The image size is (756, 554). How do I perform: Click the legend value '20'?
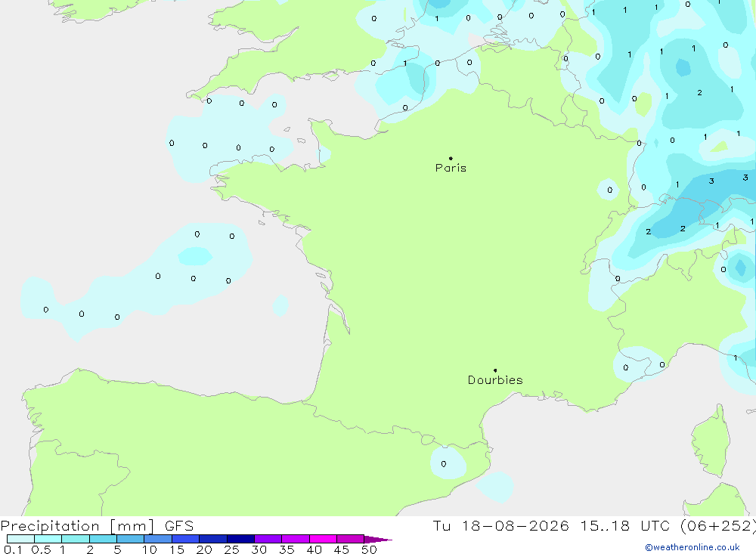tap(204, 549)
